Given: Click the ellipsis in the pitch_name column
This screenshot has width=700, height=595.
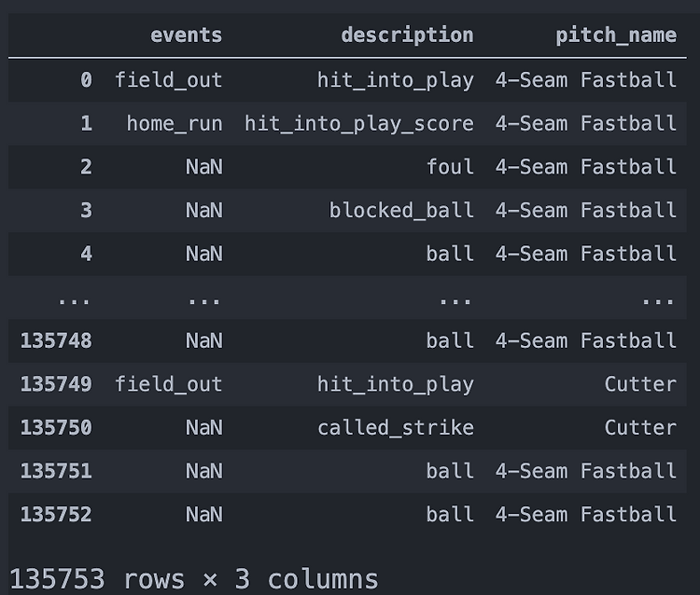Looking at the screenshot, I should point(658,300).
